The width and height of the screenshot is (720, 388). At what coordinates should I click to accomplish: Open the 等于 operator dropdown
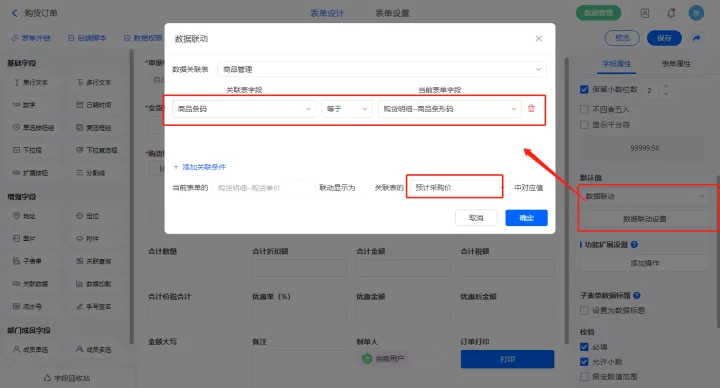[346, 109]
